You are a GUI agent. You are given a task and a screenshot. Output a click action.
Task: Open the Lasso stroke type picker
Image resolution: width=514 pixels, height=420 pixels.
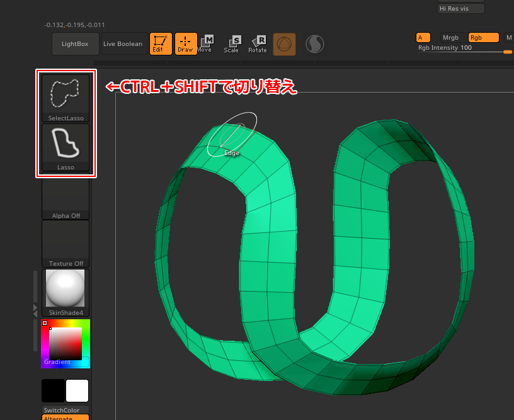[66, 147]
